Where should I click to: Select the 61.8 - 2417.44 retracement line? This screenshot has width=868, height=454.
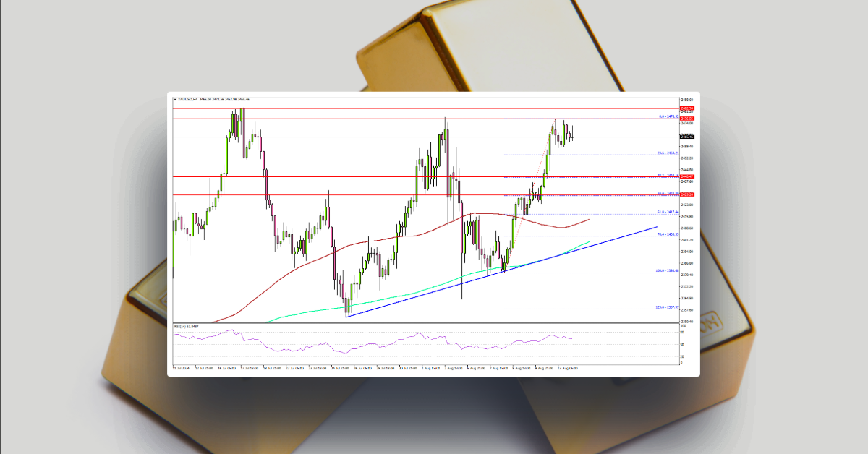(665, 211)
